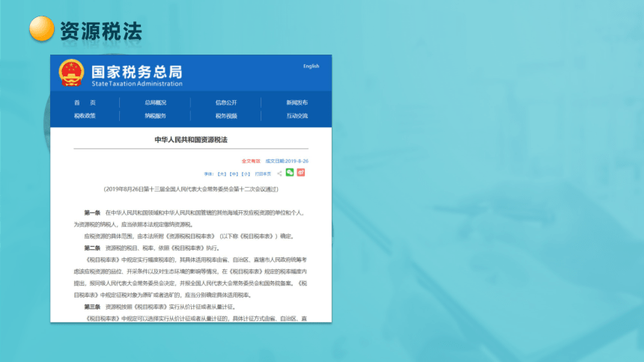Click the 2019年8月26日 adoption note line

tap(191, 189)
